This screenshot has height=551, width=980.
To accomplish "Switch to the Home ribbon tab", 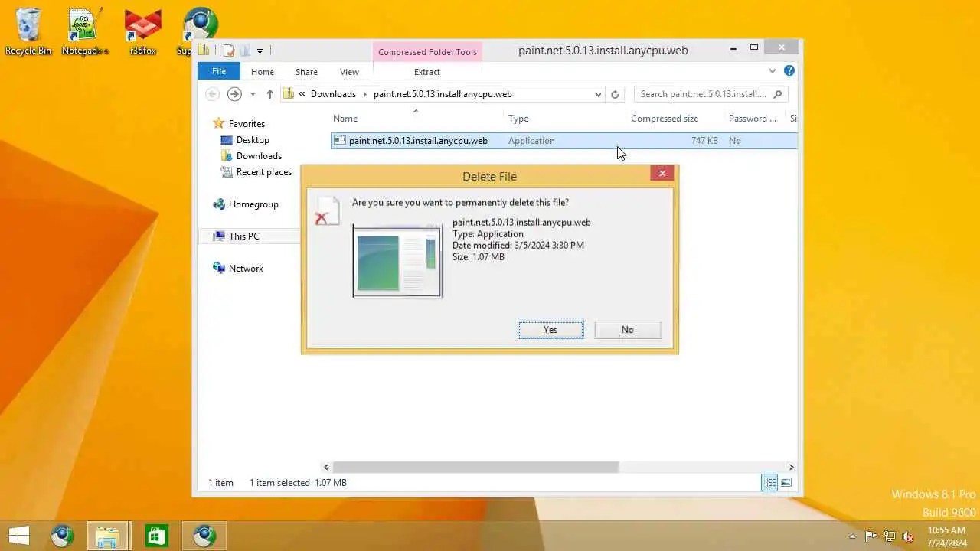I will point(263,72).
